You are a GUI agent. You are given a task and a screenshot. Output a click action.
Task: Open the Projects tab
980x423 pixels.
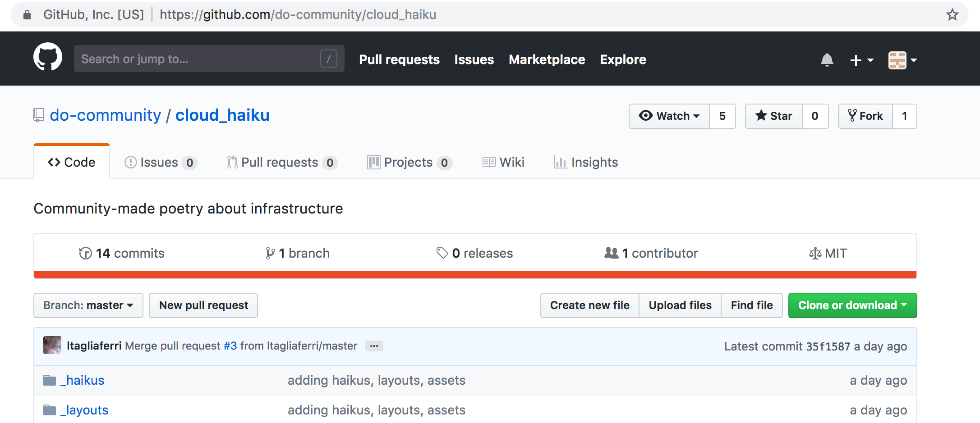pos(409,162)
